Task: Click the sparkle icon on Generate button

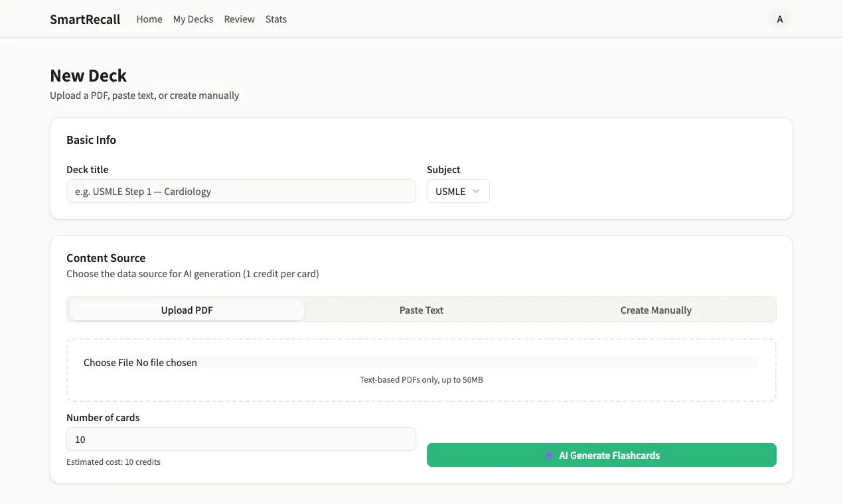Action: click(549, 455)
